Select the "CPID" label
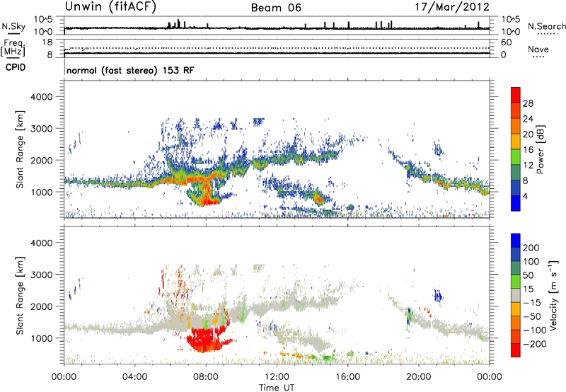566x392 pixels. 16,67
